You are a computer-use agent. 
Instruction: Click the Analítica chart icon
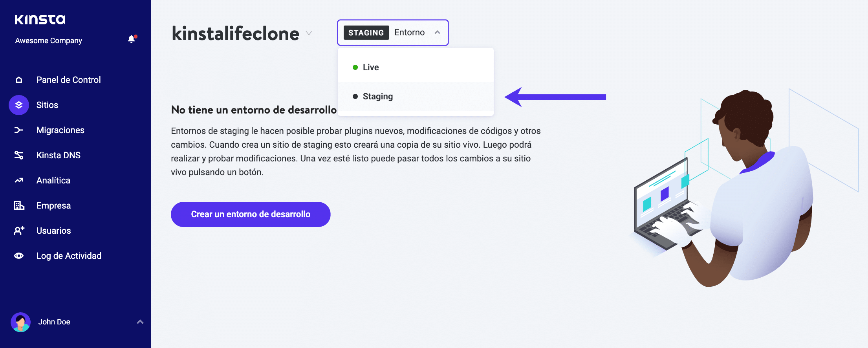coord(19,181)
